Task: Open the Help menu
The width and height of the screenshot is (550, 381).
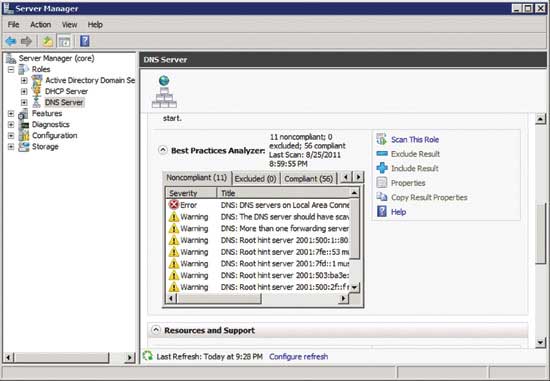Action: [95, 25]
